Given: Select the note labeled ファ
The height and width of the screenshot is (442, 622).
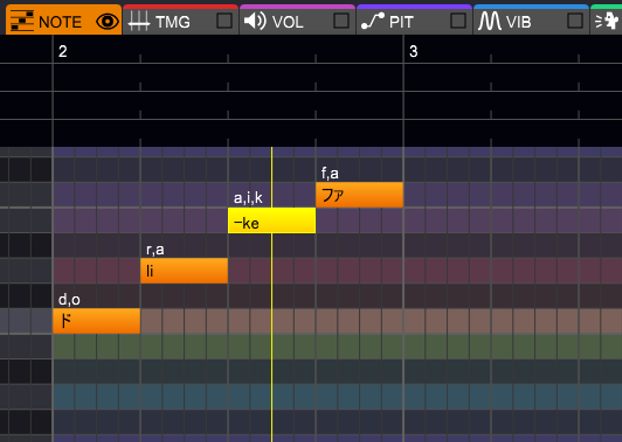Looking at the screenshot, I should pos(359,195).
